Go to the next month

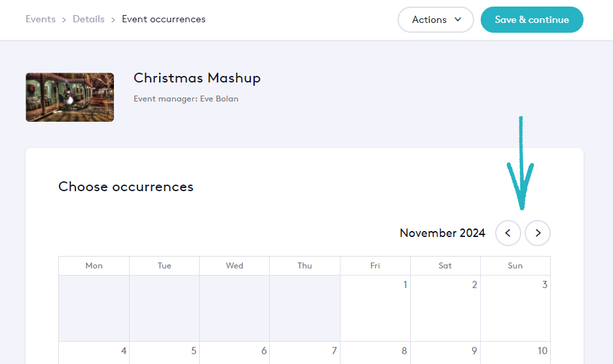pyautogui.click(x=538, y=233)
